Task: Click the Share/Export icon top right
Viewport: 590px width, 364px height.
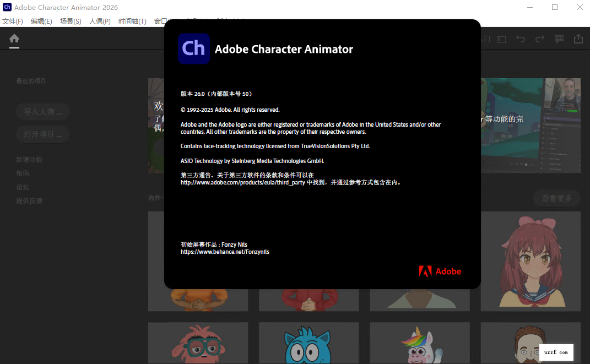Action: coord(578,39)
